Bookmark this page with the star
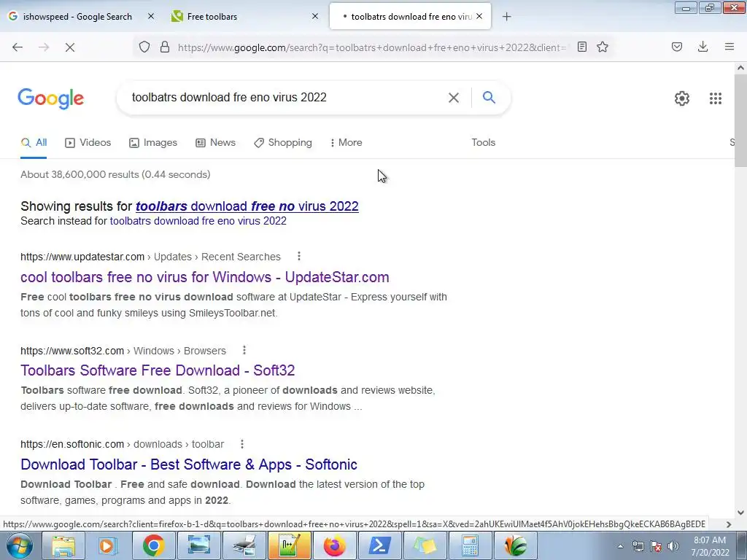747x560 pixels. click(603, 47)
